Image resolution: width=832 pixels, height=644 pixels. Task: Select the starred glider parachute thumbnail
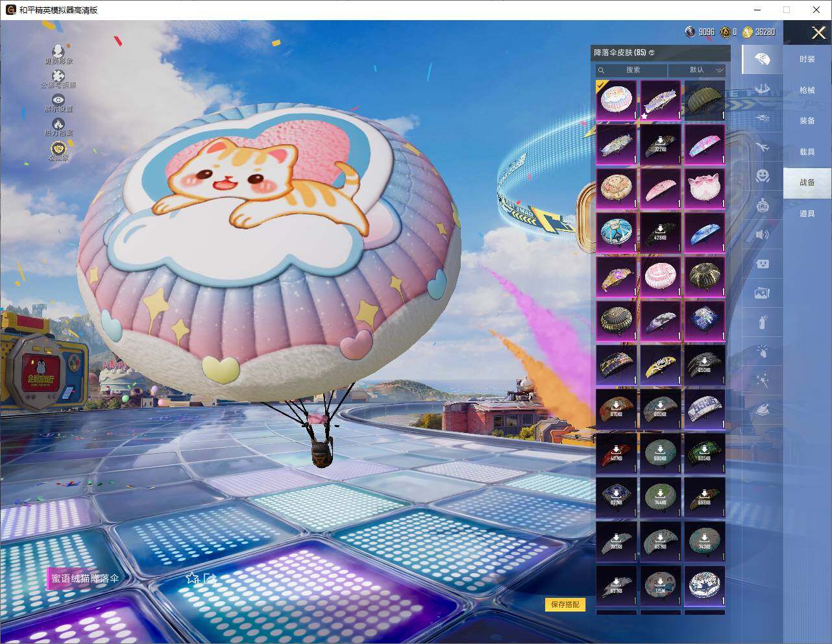[661, 100]
